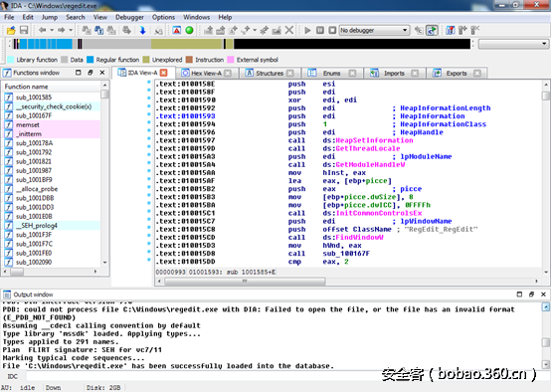Click address .text:01001593 line
551x392 pixels.
coord(186,116)
